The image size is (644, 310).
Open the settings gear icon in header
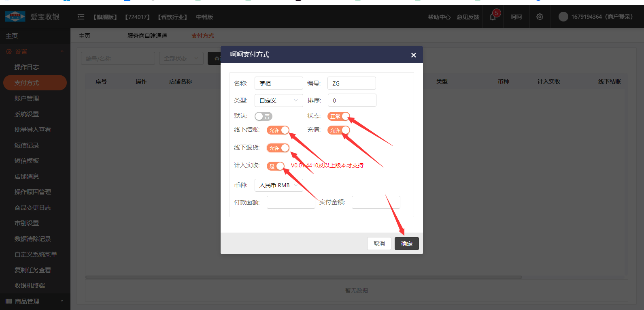click(x=540, y=17)
